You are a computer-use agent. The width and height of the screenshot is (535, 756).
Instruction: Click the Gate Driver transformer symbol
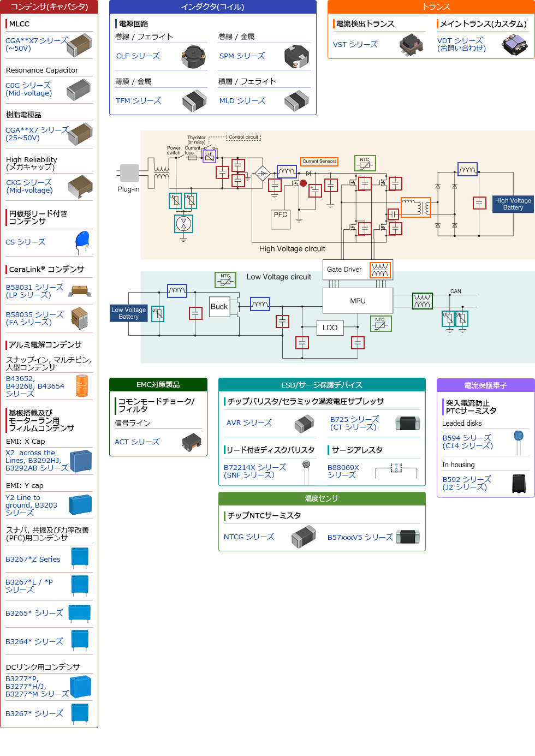click(380, 270)
